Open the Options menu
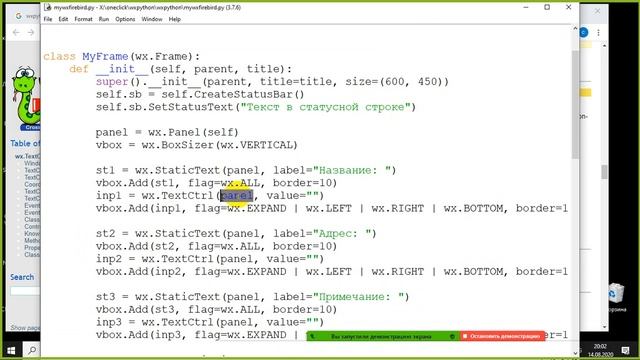Viewport: 640px width, 360px height. pos(125,19)
